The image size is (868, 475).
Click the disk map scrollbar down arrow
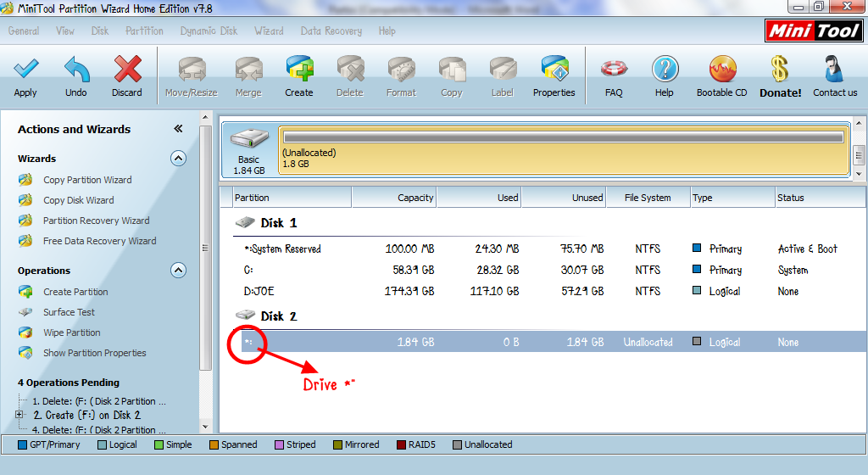coord(859,173)
